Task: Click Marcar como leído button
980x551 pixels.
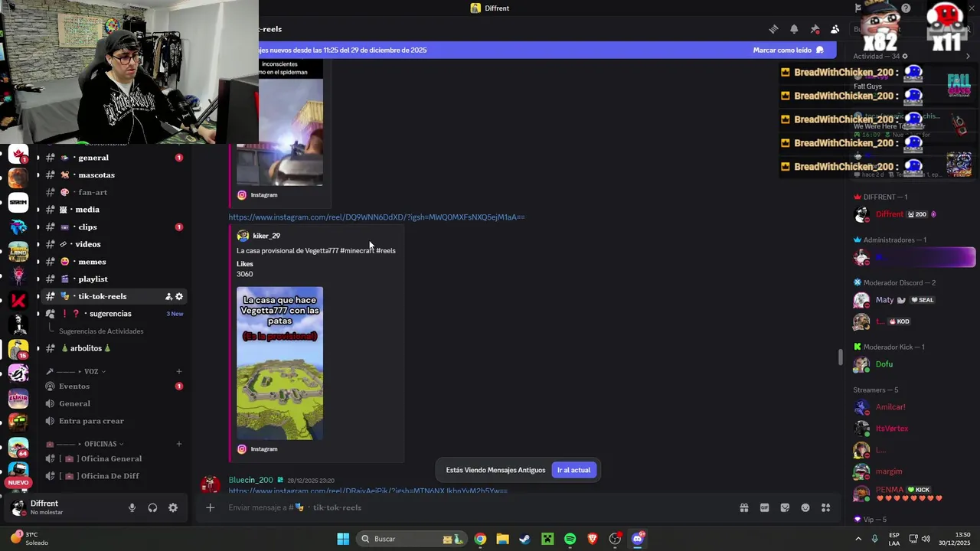Action: (x=788, y=50)
